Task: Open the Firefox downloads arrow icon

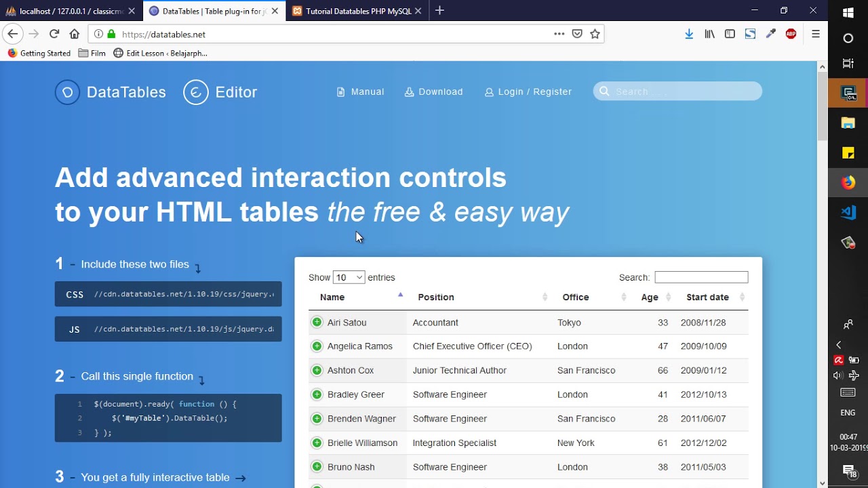Action: click(x=689, y=34)
